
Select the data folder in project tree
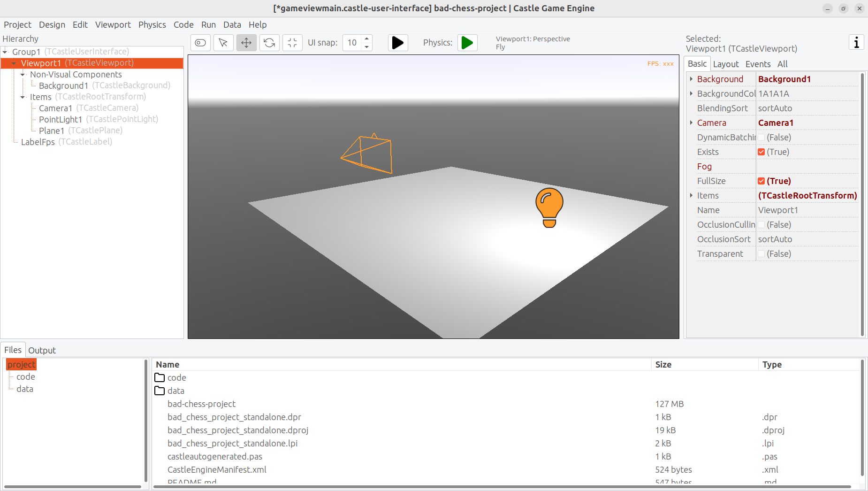pos(25,389)
